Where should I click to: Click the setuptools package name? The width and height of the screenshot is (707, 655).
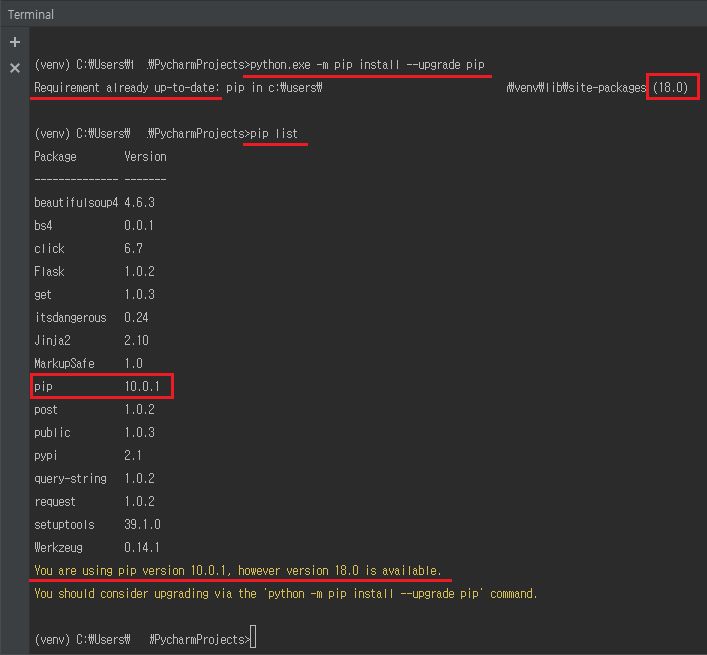[64, 524]
